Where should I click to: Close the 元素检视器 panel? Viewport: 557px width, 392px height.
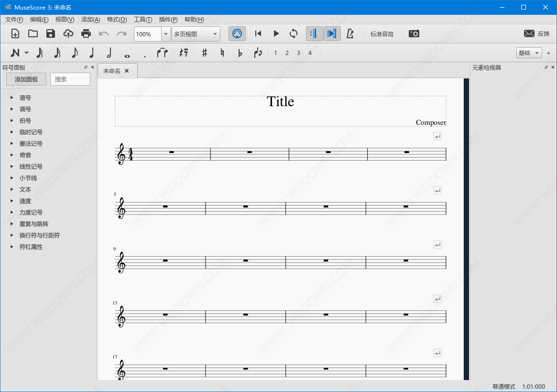(x=552, y=67)
